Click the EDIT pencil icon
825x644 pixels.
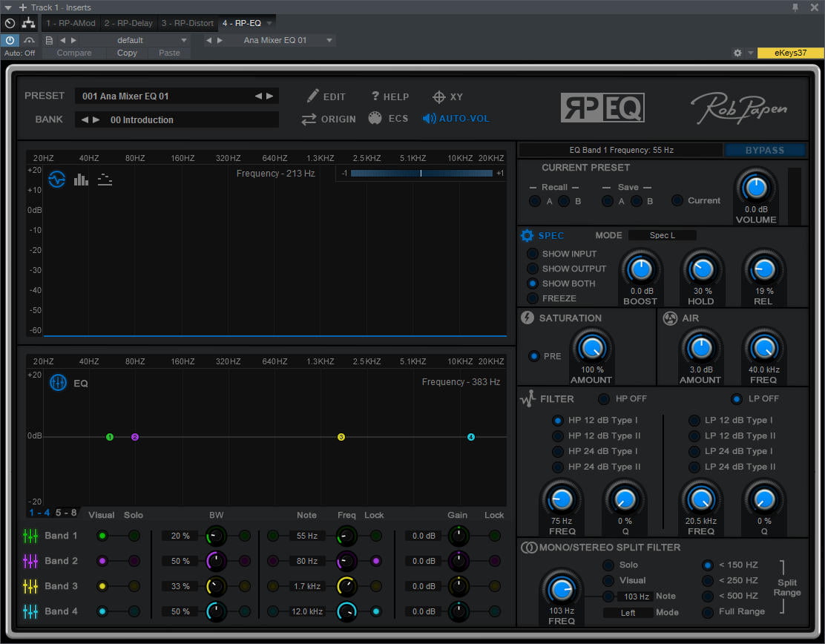click(313, 96)
